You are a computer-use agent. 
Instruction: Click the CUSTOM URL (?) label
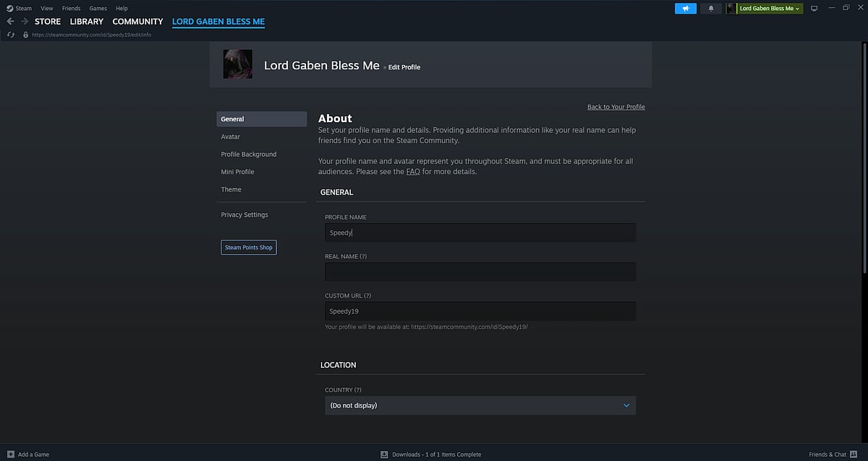pos(348,296)
